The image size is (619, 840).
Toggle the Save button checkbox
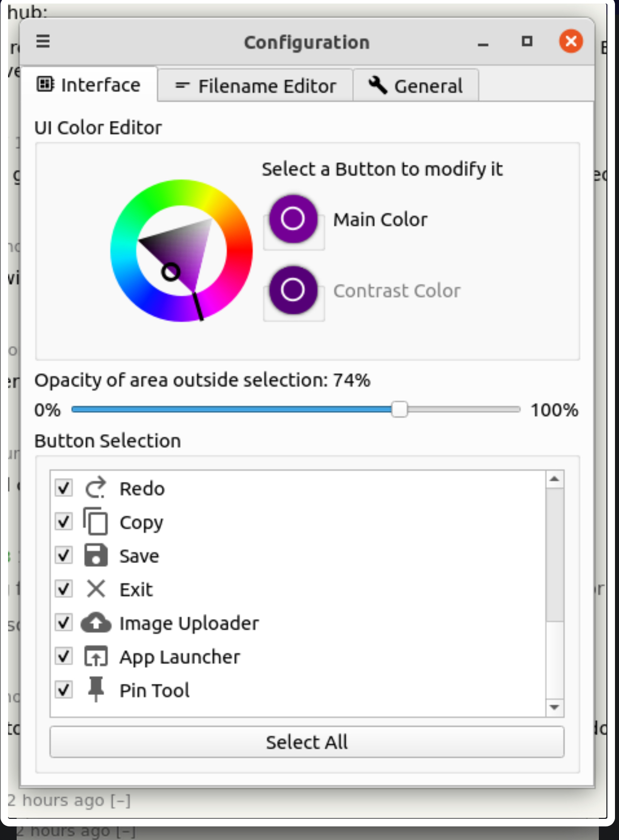point(63,555)
